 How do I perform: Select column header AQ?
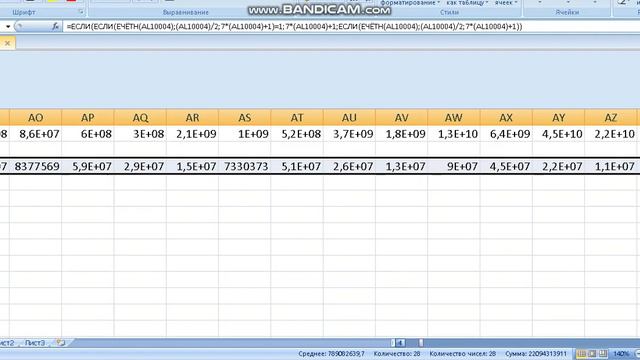(x=140, y=118)
